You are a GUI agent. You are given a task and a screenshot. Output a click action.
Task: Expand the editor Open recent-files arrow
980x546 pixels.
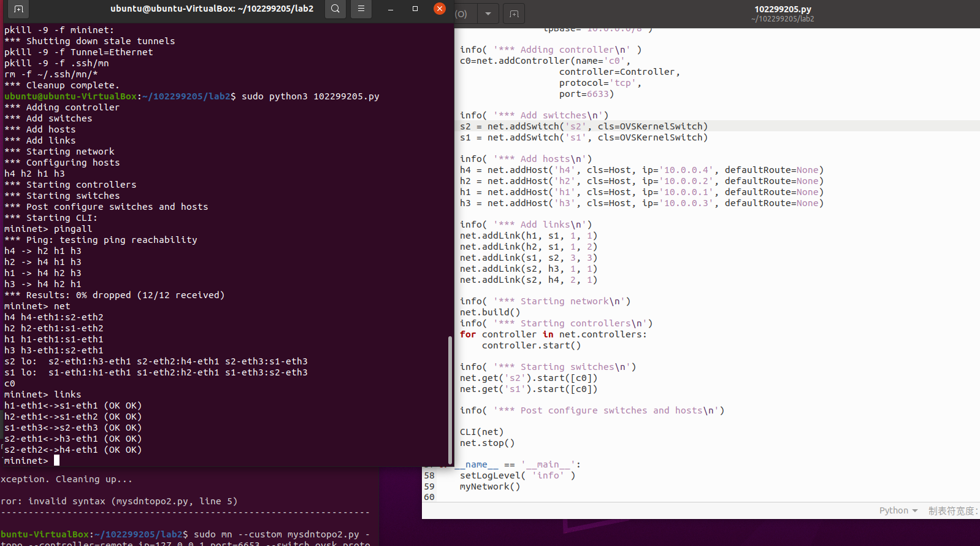488,13
